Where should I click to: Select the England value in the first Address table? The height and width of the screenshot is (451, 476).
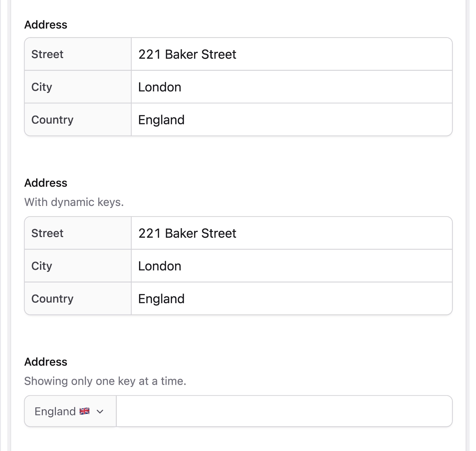161,120
